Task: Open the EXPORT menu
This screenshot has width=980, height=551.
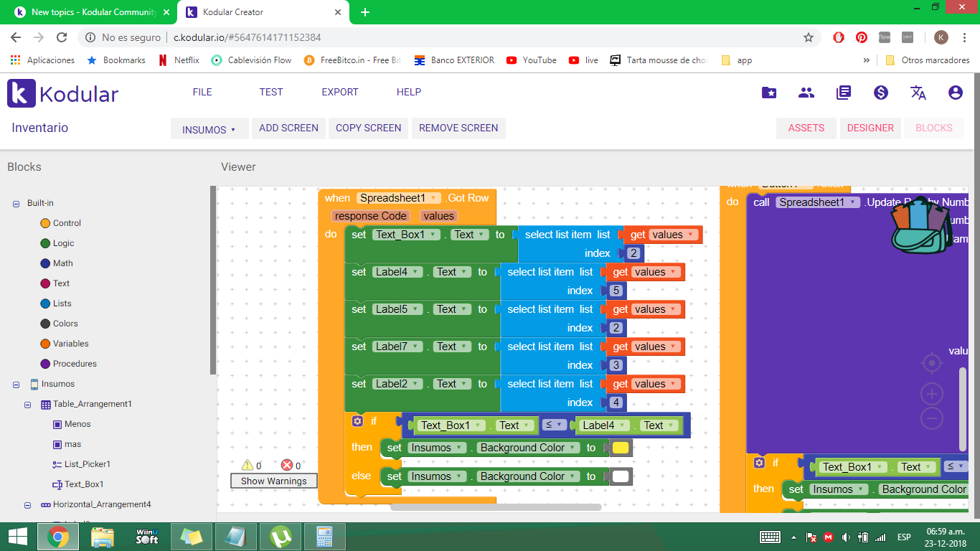Action: (x=339, y=92)
